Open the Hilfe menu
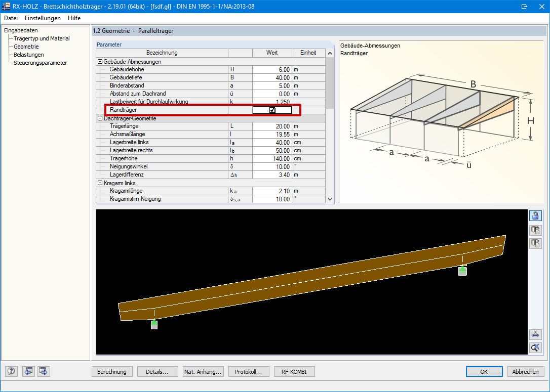Screen dimensions: 550x392 (74, 18)
